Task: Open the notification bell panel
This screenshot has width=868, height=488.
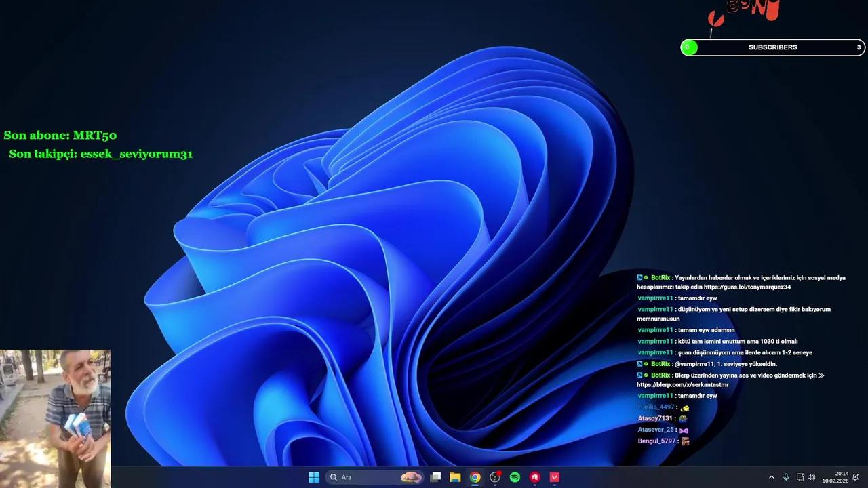Action: (x=856, y=477)
